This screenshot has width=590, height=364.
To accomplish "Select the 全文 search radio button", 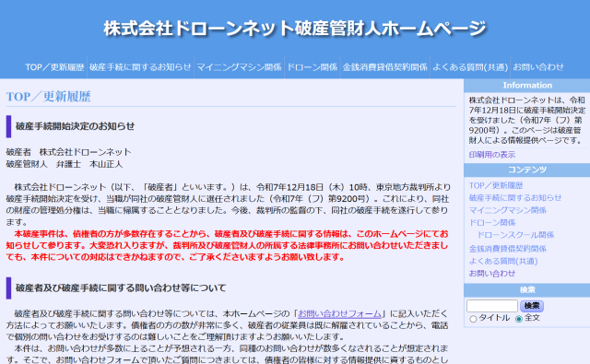I will (x=519, y=319).
